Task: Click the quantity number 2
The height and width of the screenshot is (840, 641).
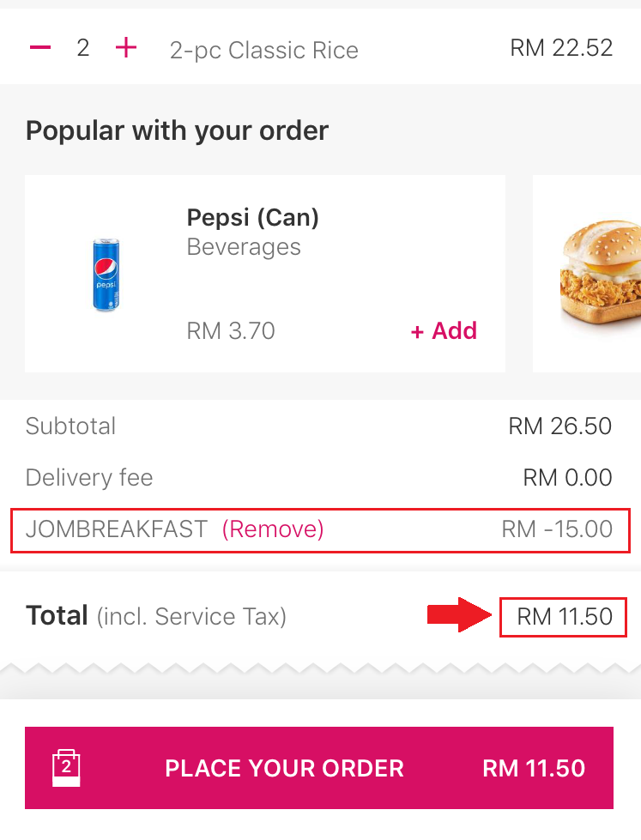Action: [82, 48]
